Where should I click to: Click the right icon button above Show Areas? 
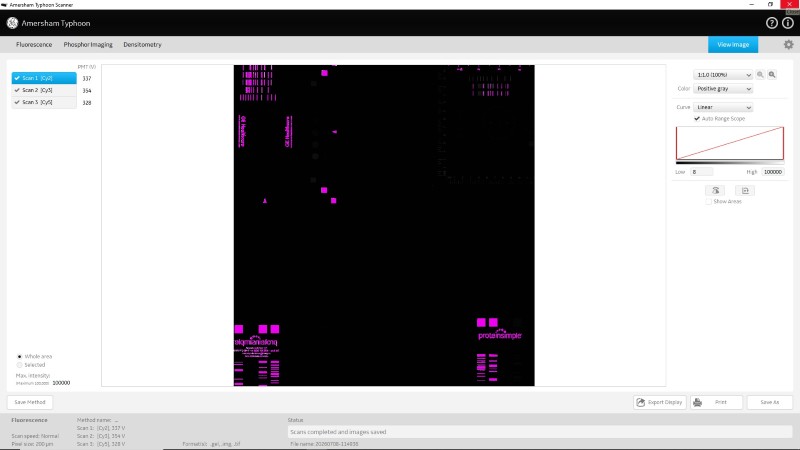click(x=745, y=190)
